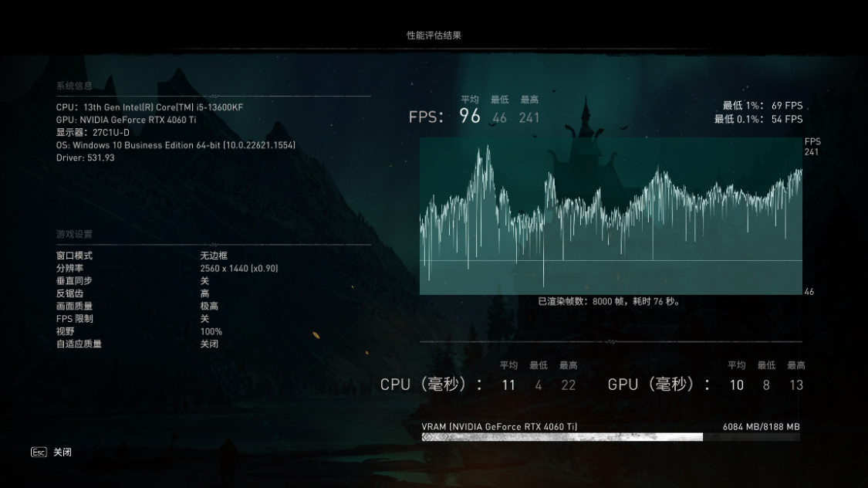The image size is (868, 488).
Task: Click the "游戏设置" section heading
Action: [x=74, y=234]
